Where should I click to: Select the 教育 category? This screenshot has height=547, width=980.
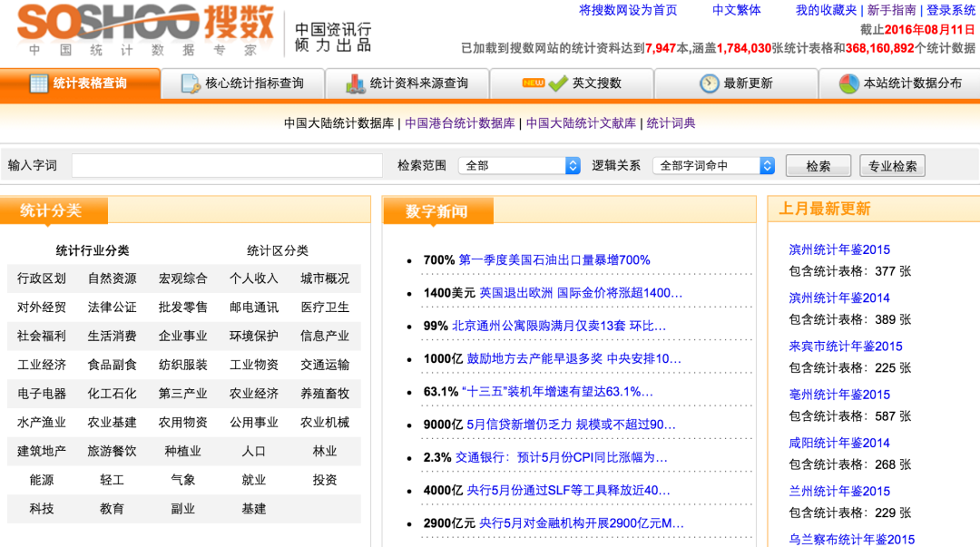pos(112,508)
